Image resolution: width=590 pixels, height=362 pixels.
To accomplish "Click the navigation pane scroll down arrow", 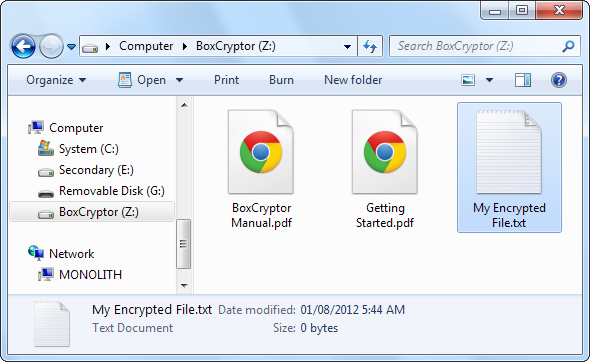I will 184,286.
